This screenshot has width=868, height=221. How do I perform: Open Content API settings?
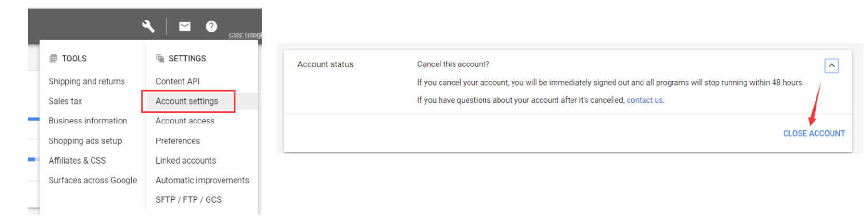pyautogui.click(x=178, y=82)
